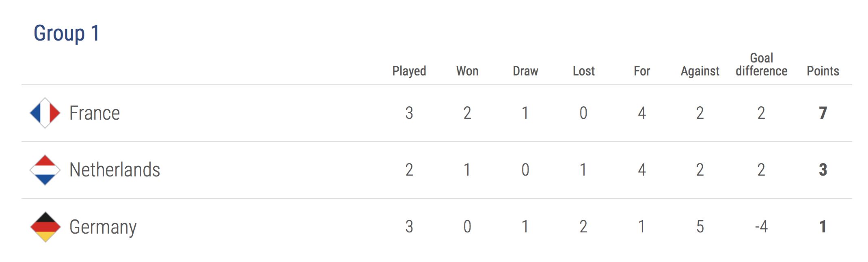Click the France flag icon

[45, 113]
